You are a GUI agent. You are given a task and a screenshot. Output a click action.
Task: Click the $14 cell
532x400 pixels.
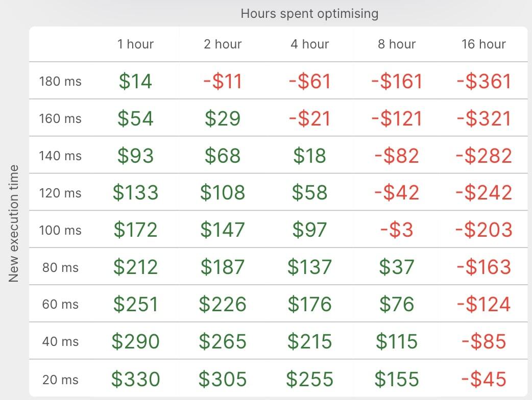135,81
